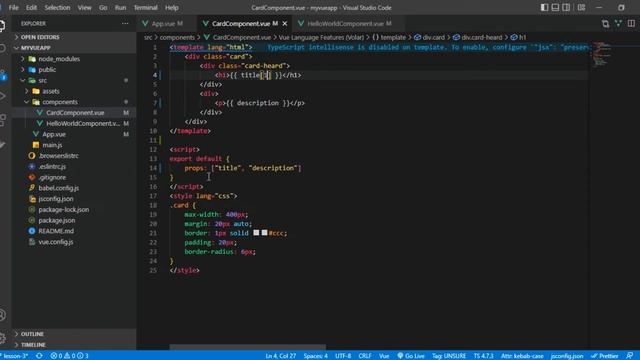
Task: Toggle the secondary side bar layout icon
Action: pyautogui.click(x=566, y=7)
